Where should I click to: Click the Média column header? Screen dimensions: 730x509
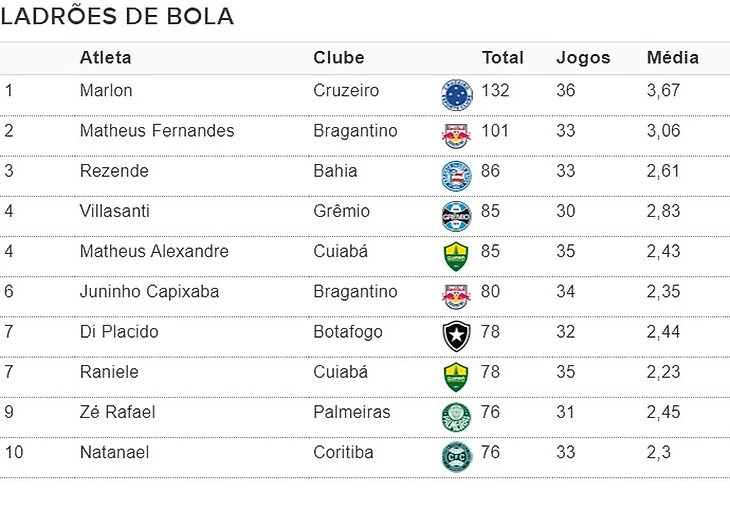672,58
